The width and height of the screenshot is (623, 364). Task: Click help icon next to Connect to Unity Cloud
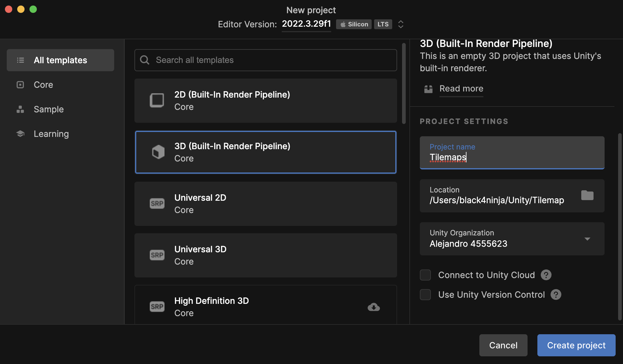tap(546, 275)
